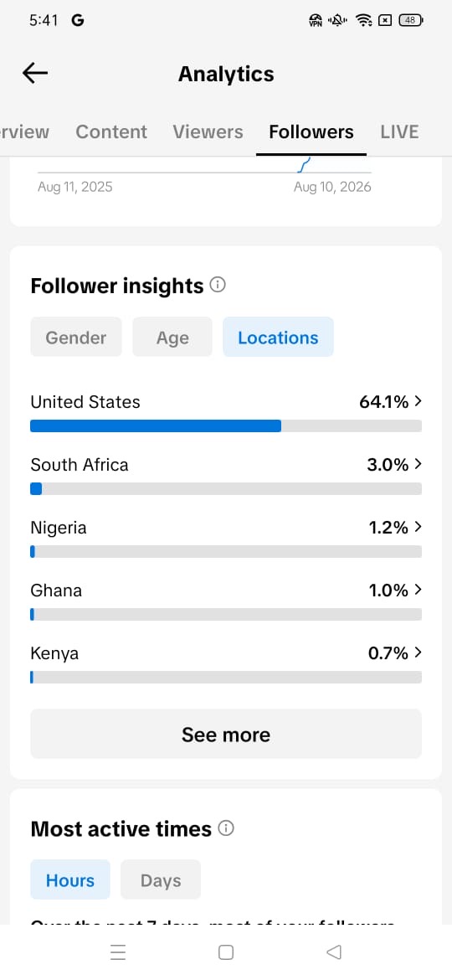Tap the back arrow icon
The width and height of the screenshot is (452, 980).
tap(35, 73)
